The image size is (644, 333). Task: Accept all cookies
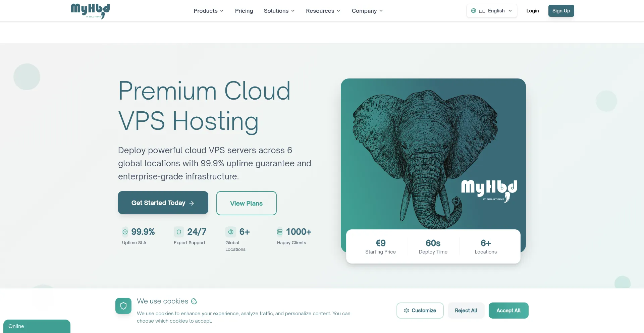[508, 311]
